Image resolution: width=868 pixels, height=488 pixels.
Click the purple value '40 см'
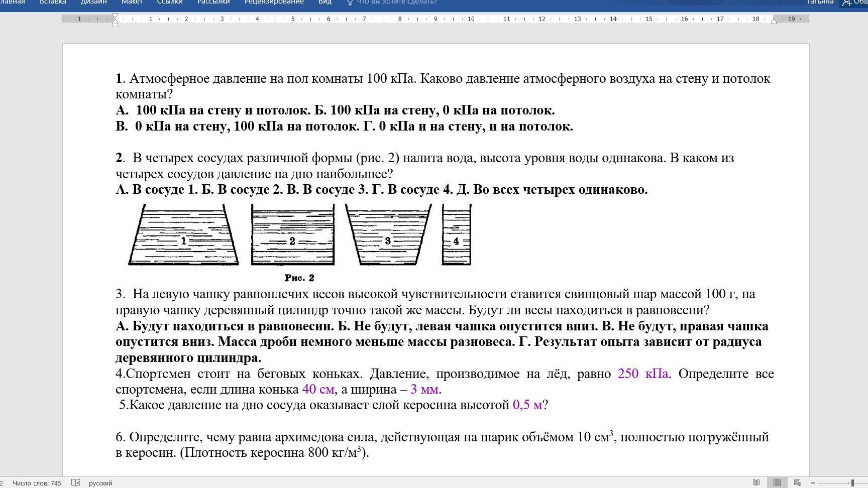pos(318,390)
